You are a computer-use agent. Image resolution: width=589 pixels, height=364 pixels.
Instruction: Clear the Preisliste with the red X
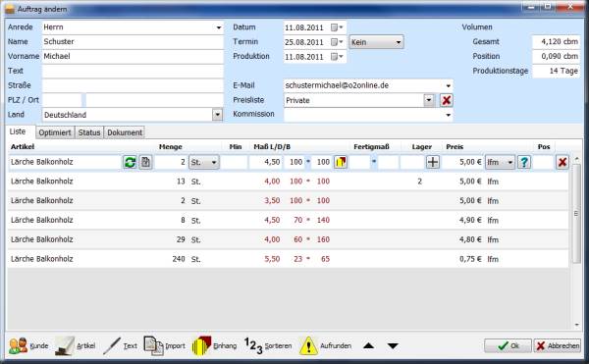point(446,100)
